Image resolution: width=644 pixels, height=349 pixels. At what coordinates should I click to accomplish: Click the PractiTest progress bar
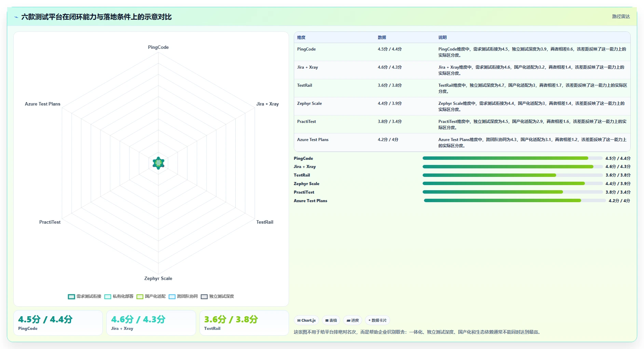pos(512,192)
